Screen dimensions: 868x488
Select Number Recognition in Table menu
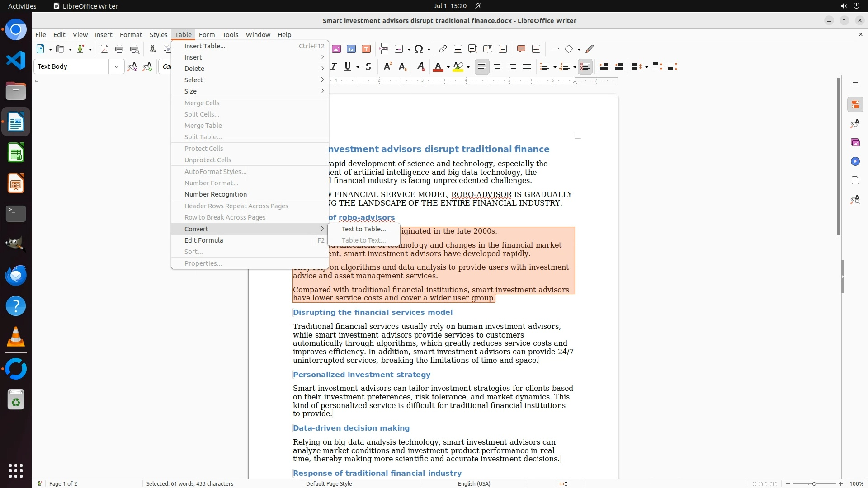pyautogui.click(x=215, y=194)
